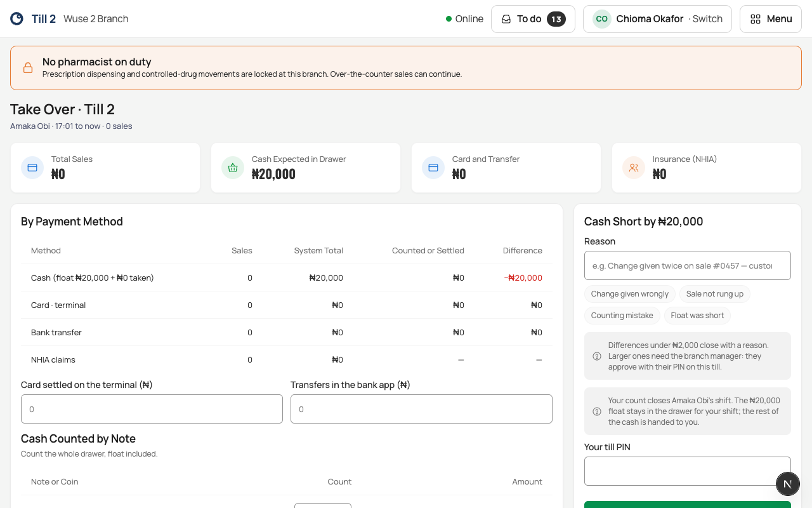Image resolution: width=812 pixels, height=508 pixels.
Task: Open the Menu button
Action: coord(771,19)
